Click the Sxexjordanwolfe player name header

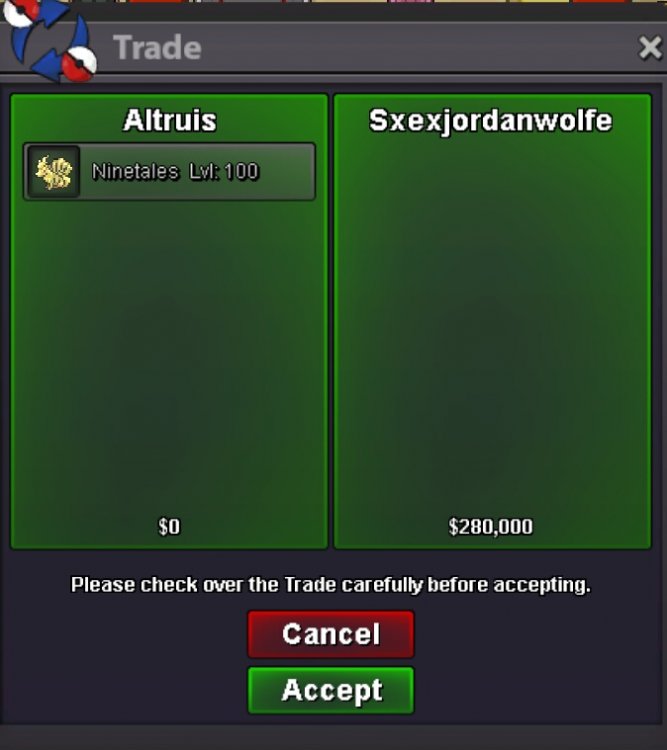[x=491, y=121]
